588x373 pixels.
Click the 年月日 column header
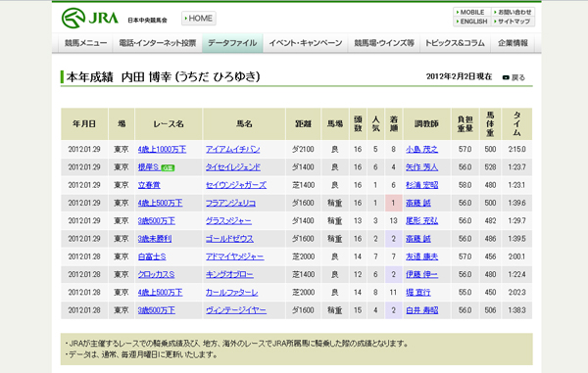click(x=84, y=124)
